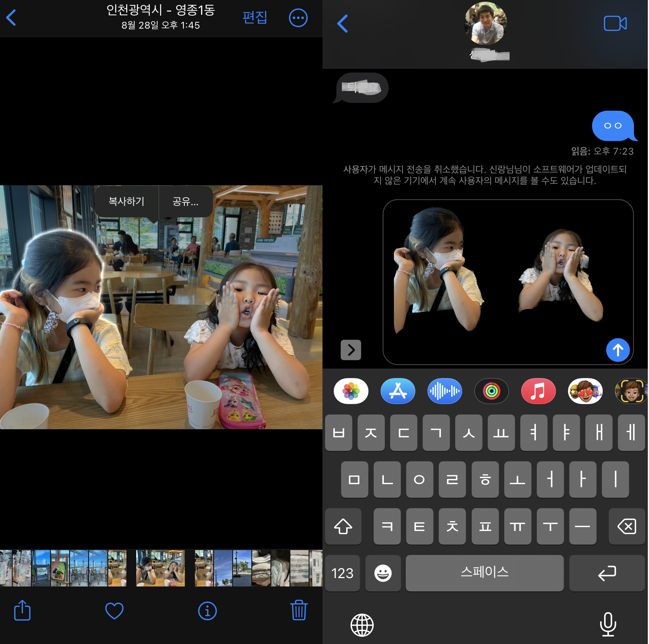Send the message with blue arrow button

pyautogui.click(x=617, y=350)
